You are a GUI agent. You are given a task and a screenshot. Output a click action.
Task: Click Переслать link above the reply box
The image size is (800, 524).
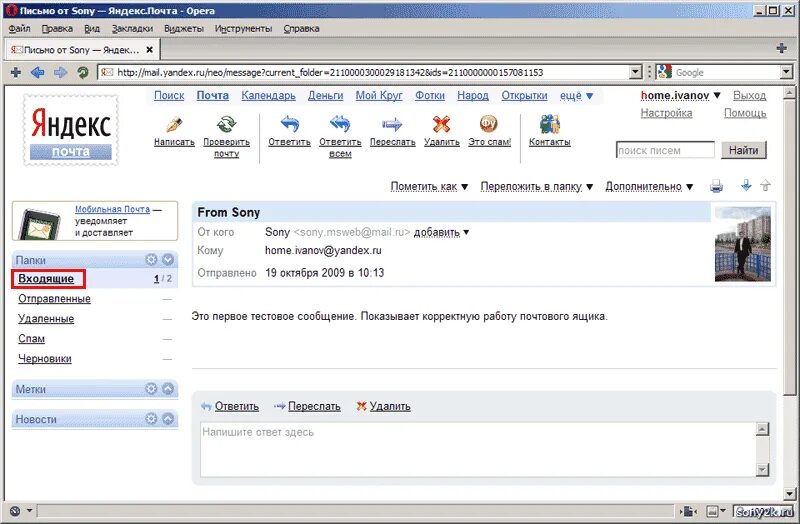(x=314, y=406)
